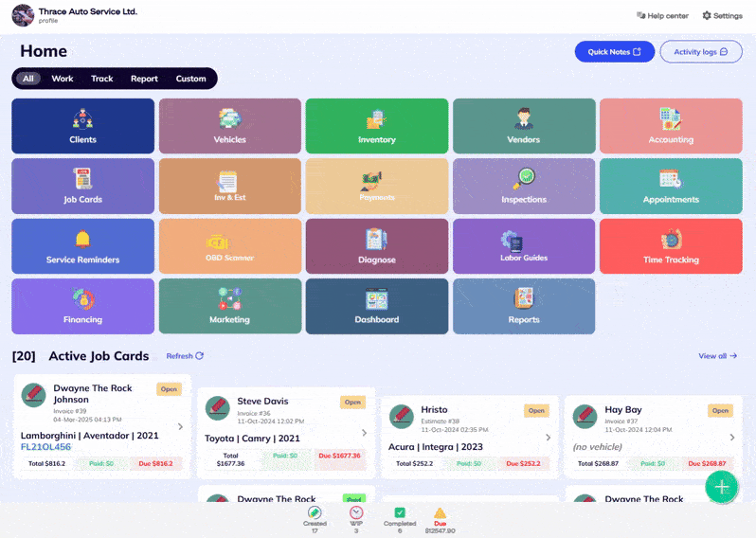Select the All filter tab
This screenshot has width=756, height=538.
pos(28,79)
